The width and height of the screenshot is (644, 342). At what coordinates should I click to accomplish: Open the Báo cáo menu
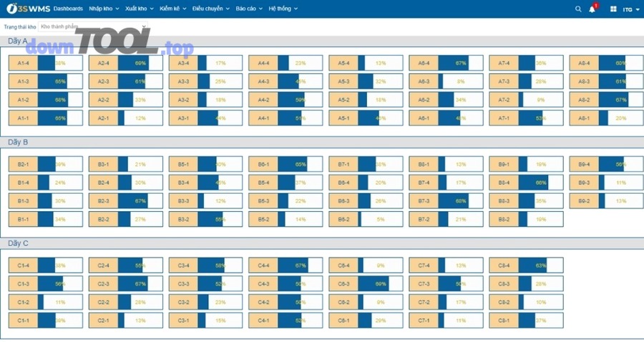pyautogui.click(x=248, y=9)
